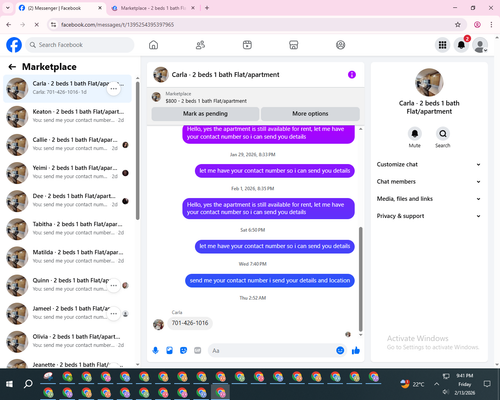Expand Privacy & support section

(429, 216)
